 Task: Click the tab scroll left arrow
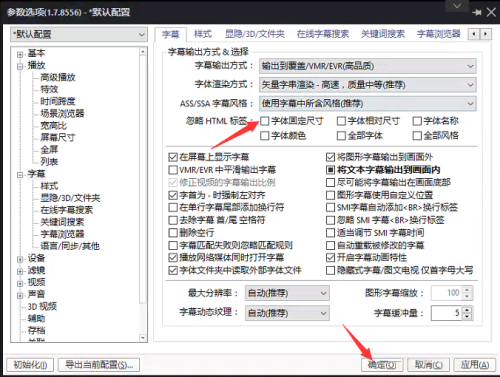click(474, 34)
